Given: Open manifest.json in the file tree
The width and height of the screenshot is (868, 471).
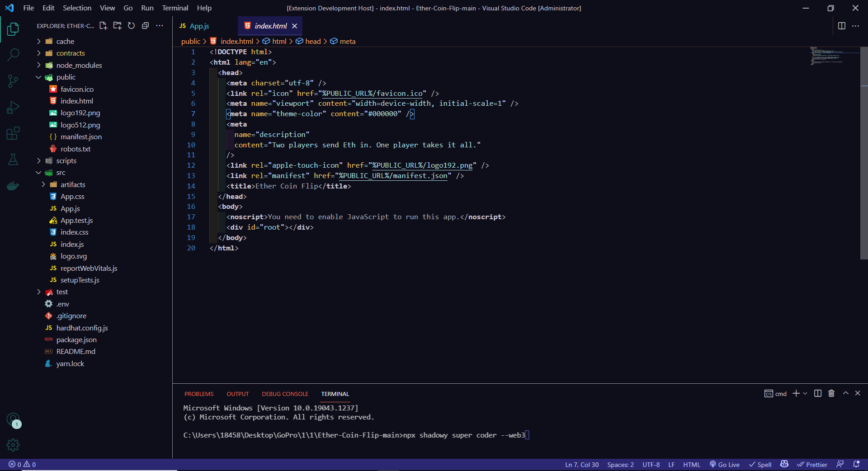Looking at the screenshot, I should (81, 137).
